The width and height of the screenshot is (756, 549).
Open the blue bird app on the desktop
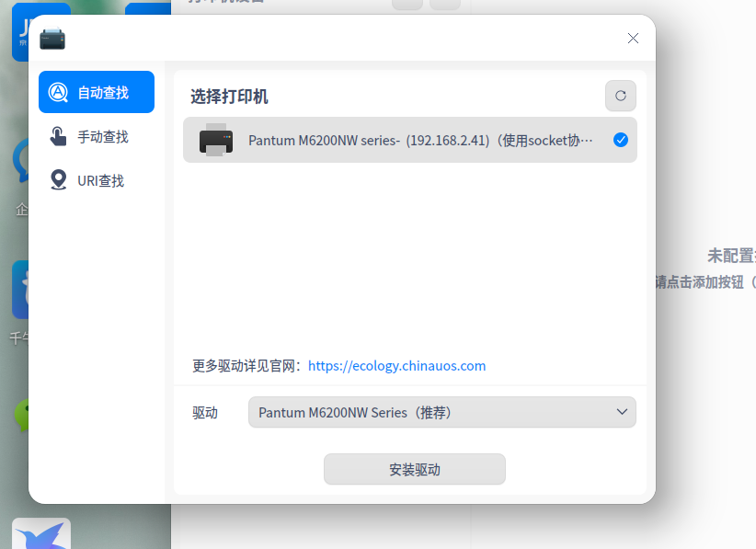click(41, 533)
